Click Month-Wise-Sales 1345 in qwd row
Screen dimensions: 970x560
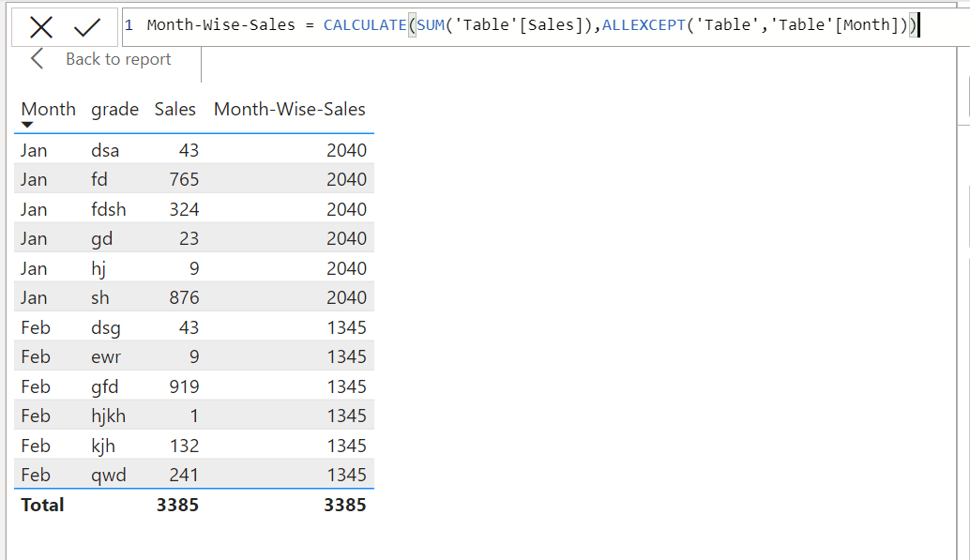point(346,476)
